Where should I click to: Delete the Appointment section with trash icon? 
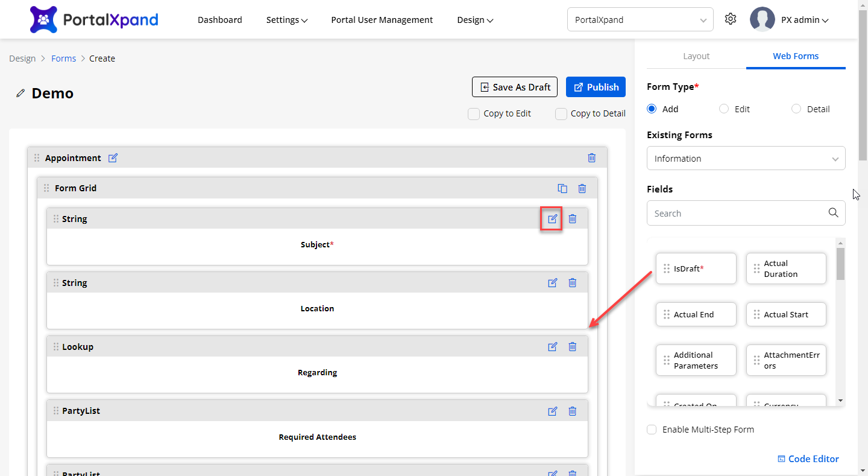click(x=592, y=158)
